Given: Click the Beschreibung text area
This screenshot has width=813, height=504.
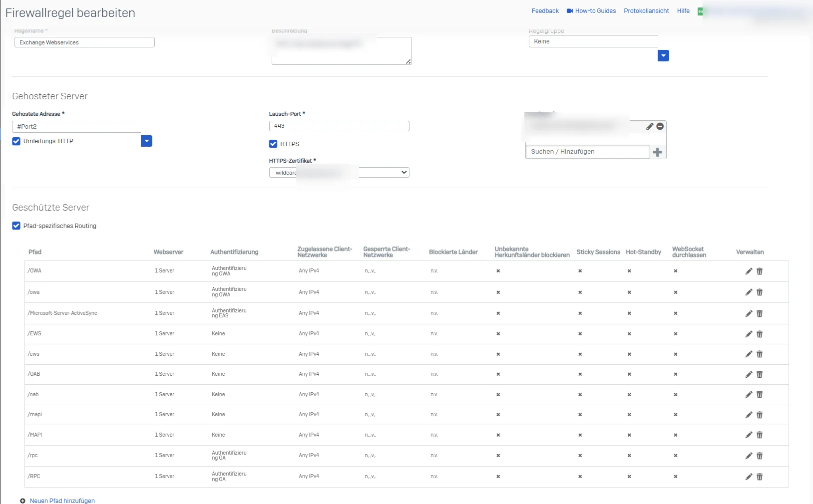Looking at the screenshot, I should click(x=342, y=51).
